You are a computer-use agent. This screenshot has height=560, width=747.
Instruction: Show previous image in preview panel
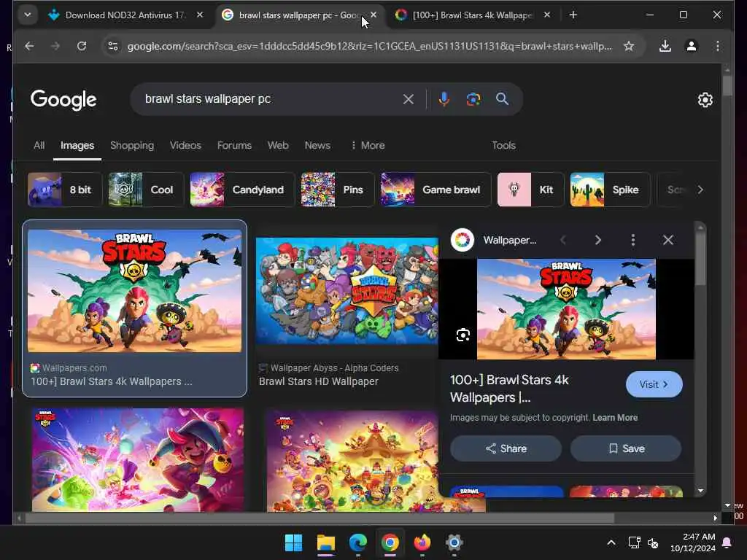[x=563, y=240]
